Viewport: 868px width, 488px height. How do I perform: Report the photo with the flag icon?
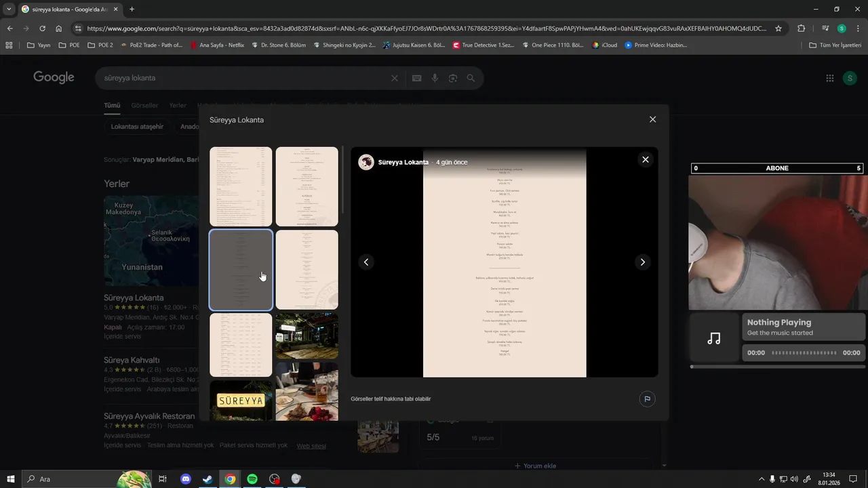[x=647, y=399]
